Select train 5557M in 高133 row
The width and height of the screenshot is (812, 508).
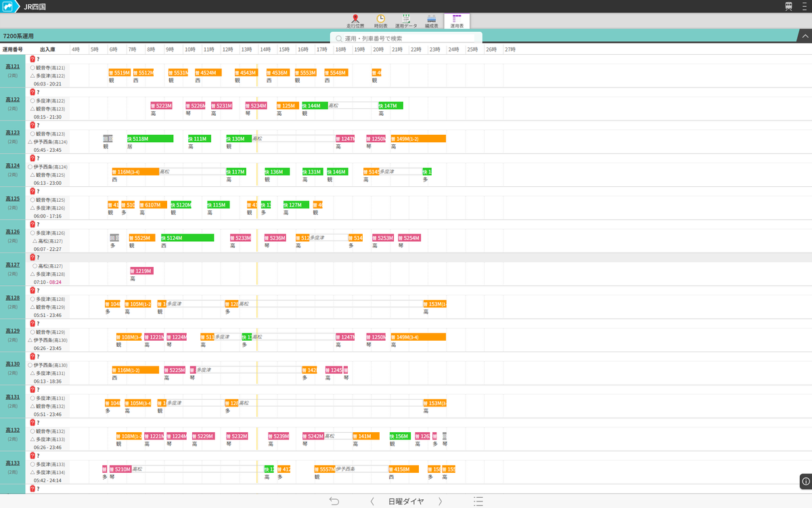point(325,469)
